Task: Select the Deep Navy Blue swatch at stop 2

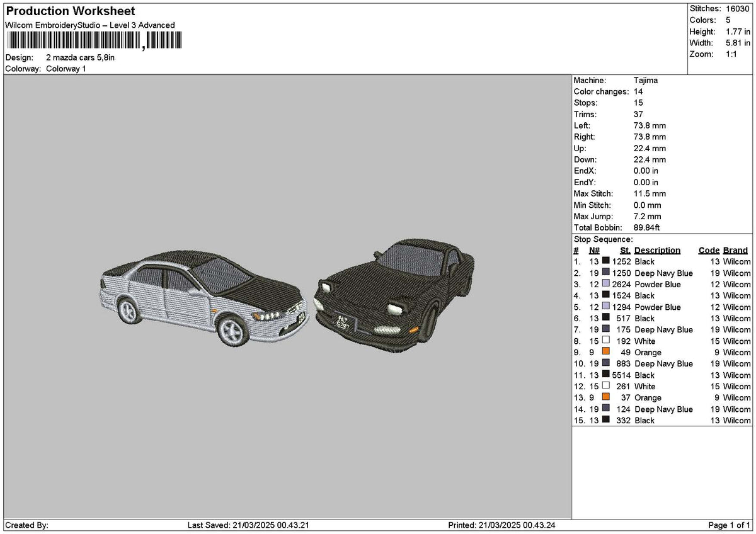Action: [x=605, y=273]
